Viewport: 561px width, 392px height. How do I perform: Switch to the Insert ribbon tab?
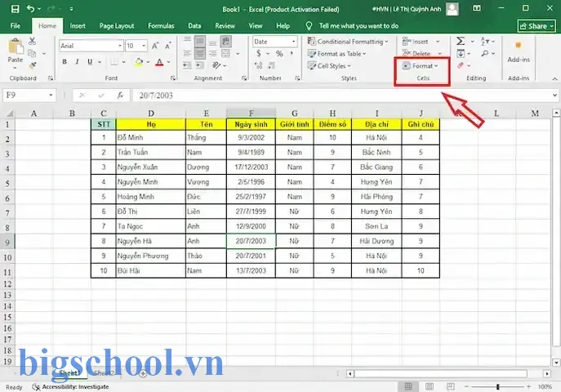(78, 26)
